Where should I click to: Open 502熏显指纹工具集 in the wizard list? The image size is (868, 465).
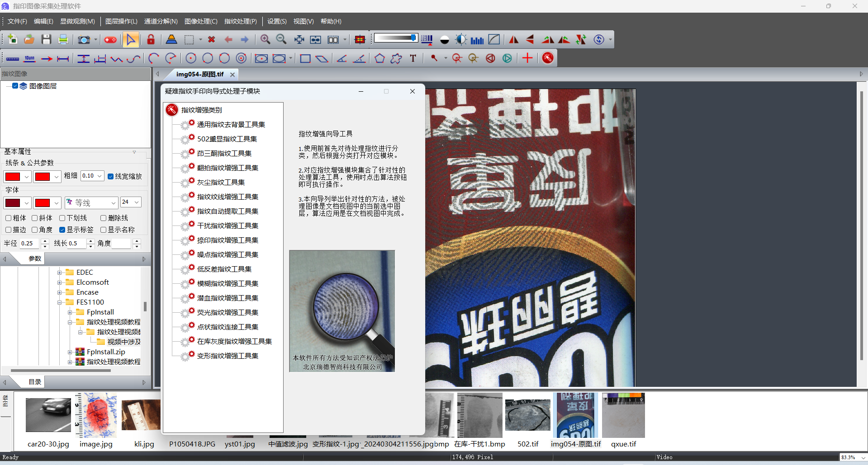pyautogui.click(x=227, y=139)
